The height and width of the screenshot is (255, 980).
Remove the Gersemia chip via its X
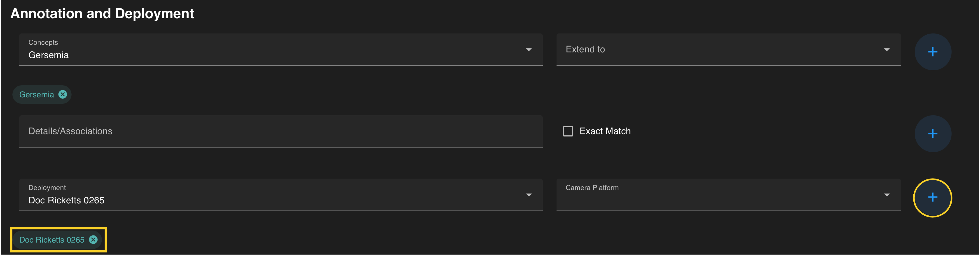[x=63, y=95]
